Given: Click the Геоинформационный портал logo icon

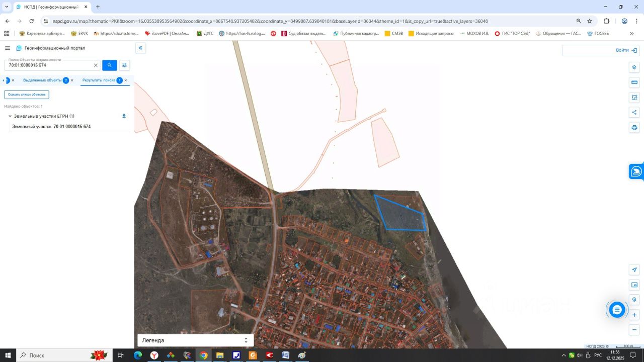Looking at the screenshot, I should click(x=19, y=48).
